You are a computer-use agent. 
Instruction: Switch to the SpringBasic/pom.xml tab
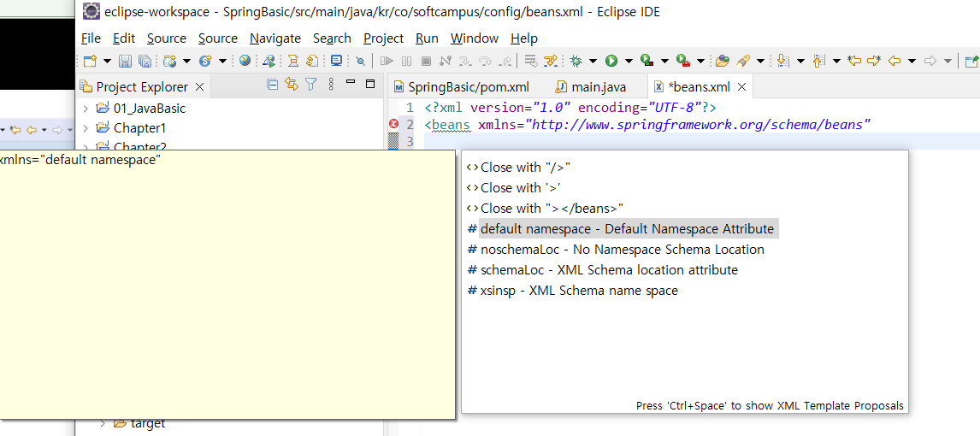coord(461,87)
